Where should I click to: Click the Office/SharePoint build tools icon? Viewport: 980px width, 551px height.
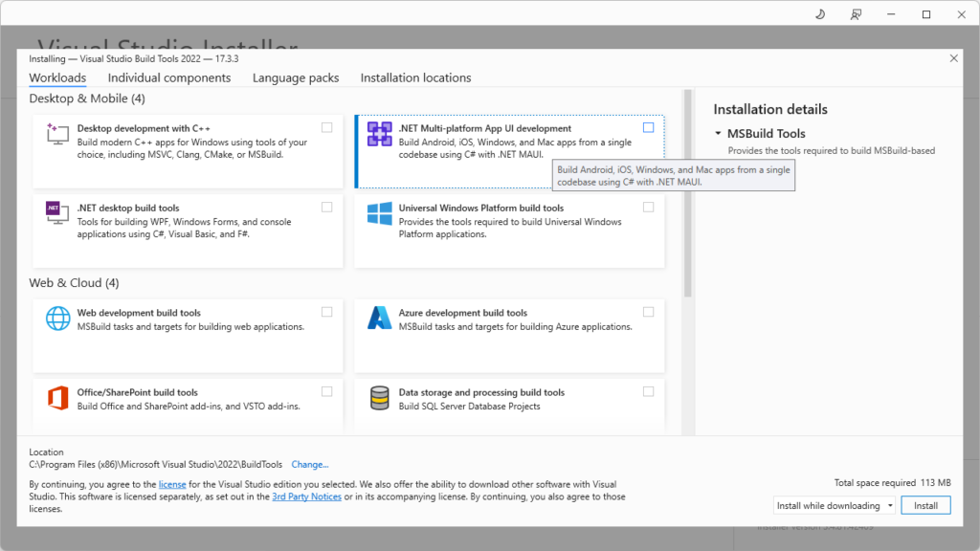click(57, 398)
